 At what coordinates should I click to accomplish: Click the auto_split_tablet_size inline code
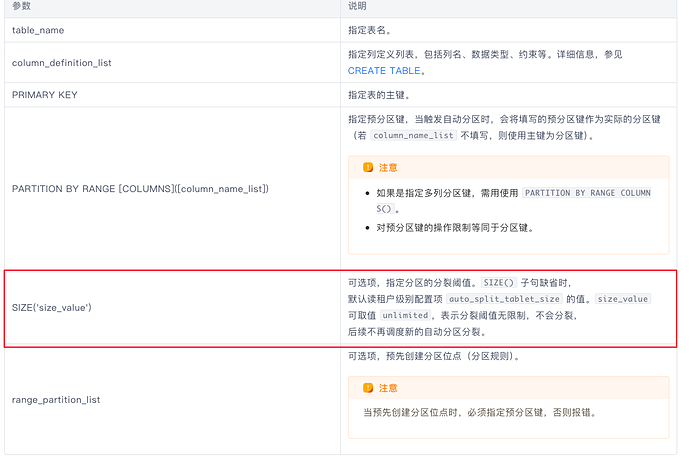point(504,299)
